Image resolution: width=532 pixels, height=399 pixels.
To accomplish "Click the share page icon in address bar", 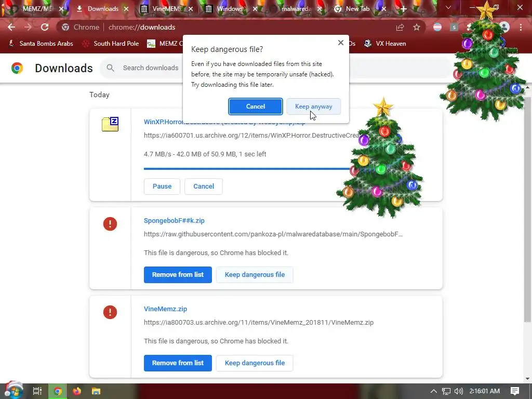I will pyautogui.click(x=400, y=27).
